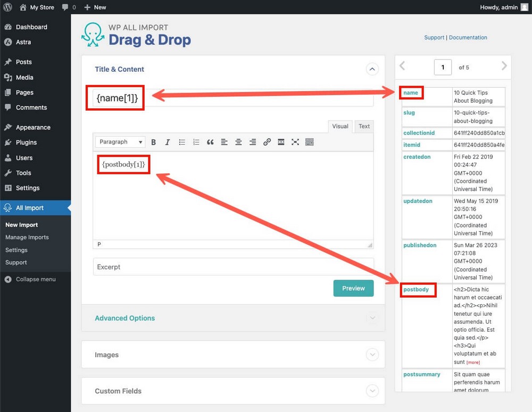The image size is (532, 412).
Task: Open All Import Settings submenu
Action: [16, 250]
